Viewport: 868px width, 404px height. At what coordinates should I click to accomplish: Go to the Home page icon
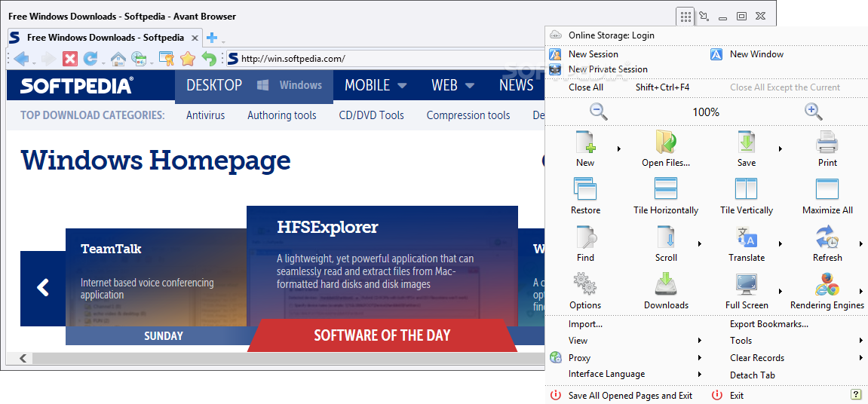pos(118,59)
